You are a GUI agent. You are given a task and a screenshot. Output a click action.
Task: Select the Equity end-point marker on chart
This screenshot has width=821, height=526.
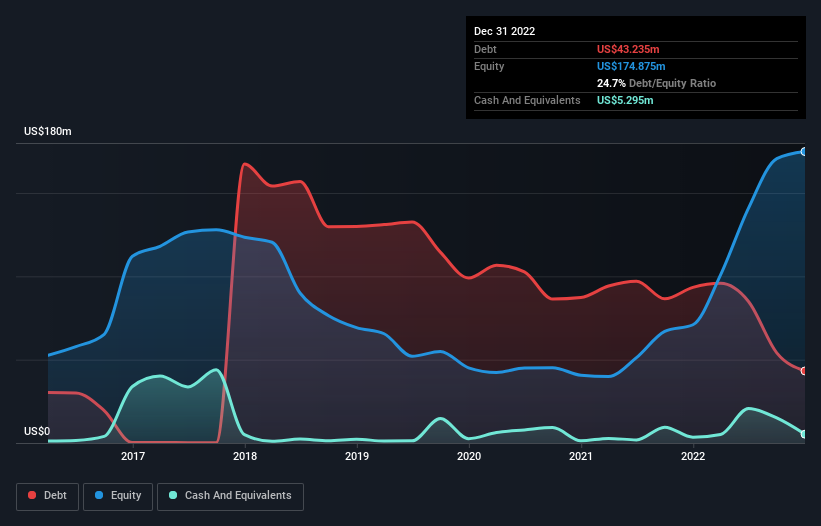click(x=804, y=152)
